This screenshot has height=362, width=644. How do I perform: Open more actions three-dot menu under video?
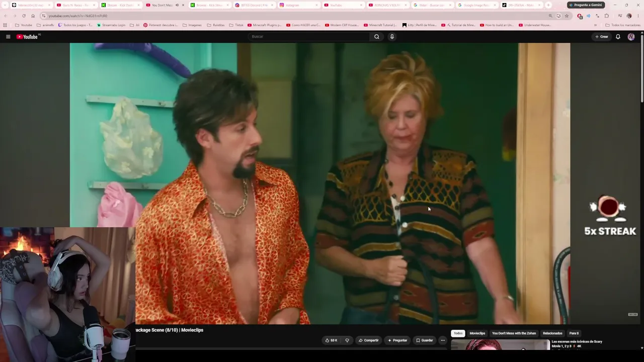coord(443,340)
